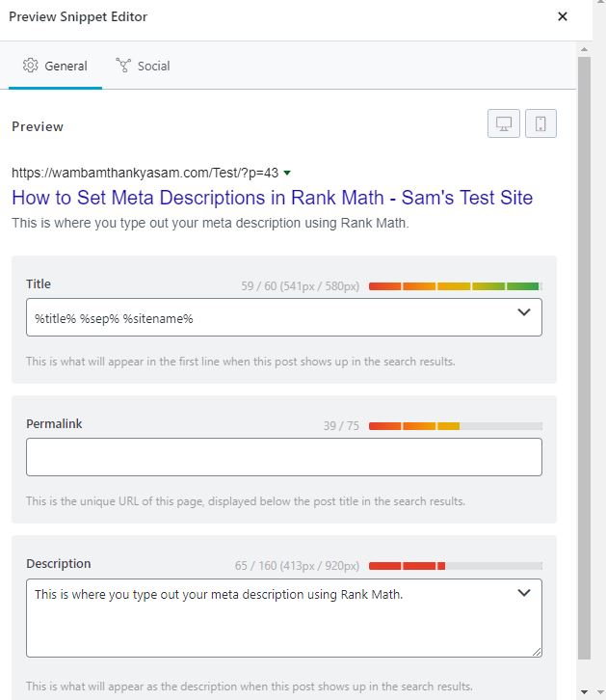Click the Title length progress bar
This screenshot has height=700, width=606.
(x=455, y=286)
